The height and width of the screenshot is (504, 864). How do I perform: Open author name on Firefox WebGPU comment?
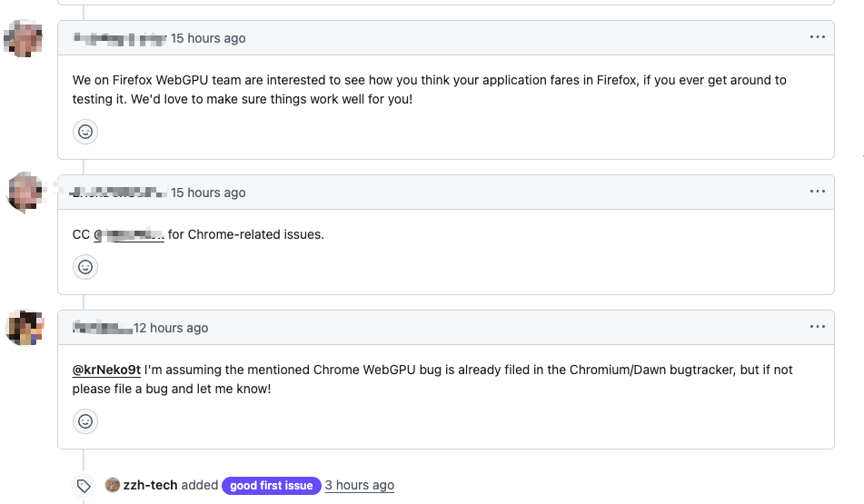point(119,38)
